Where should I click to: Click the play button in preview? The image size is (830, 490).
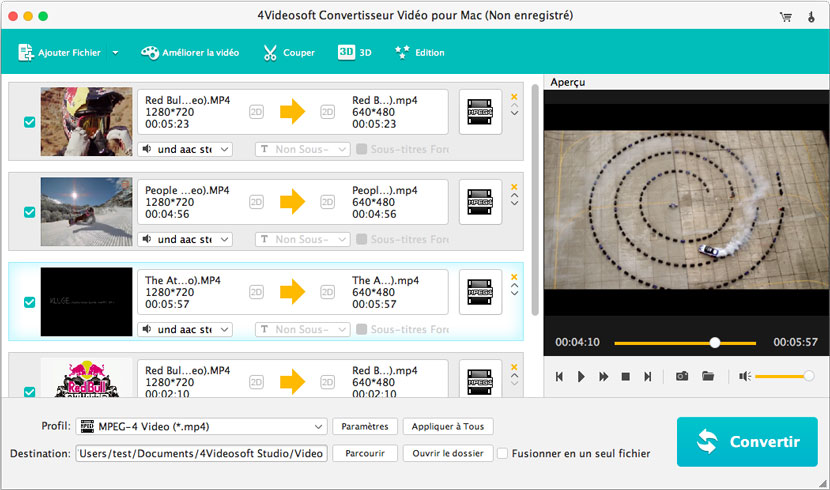(x=582, y=376)
